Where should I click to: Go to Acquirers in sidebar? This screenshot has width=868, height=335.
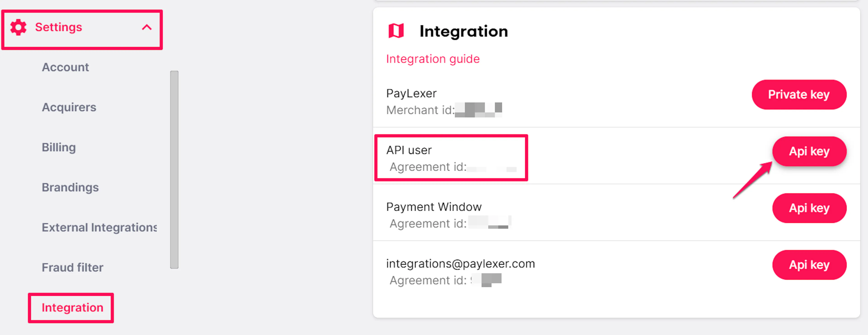(x=69, y=107)
